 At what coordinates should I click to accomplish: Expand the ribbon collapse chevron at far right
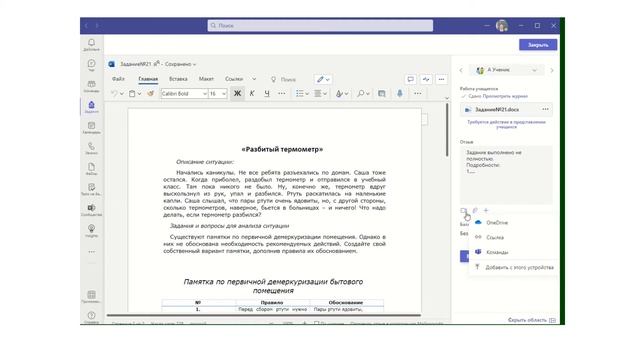click(447, 98)
